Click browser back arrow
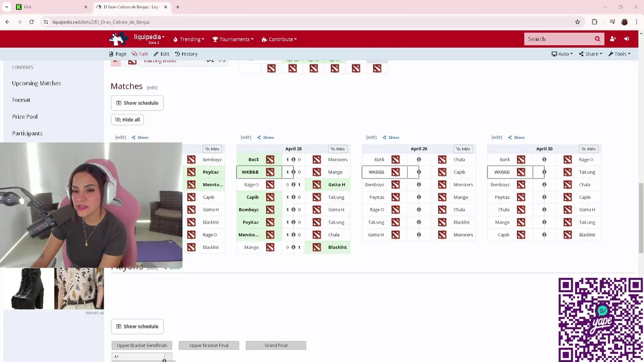Screen dimensions: 644x362 click(x=7, y=22)
